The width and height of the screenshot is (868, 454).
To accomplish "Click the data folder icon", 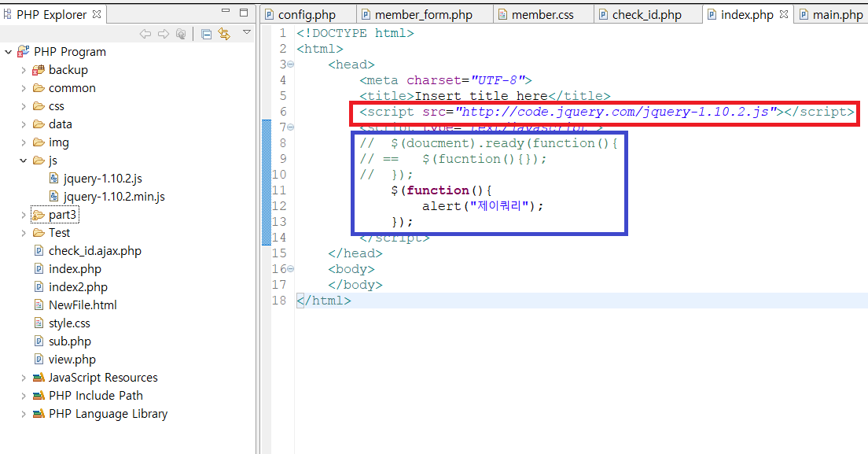I will (x=39, y=124).
